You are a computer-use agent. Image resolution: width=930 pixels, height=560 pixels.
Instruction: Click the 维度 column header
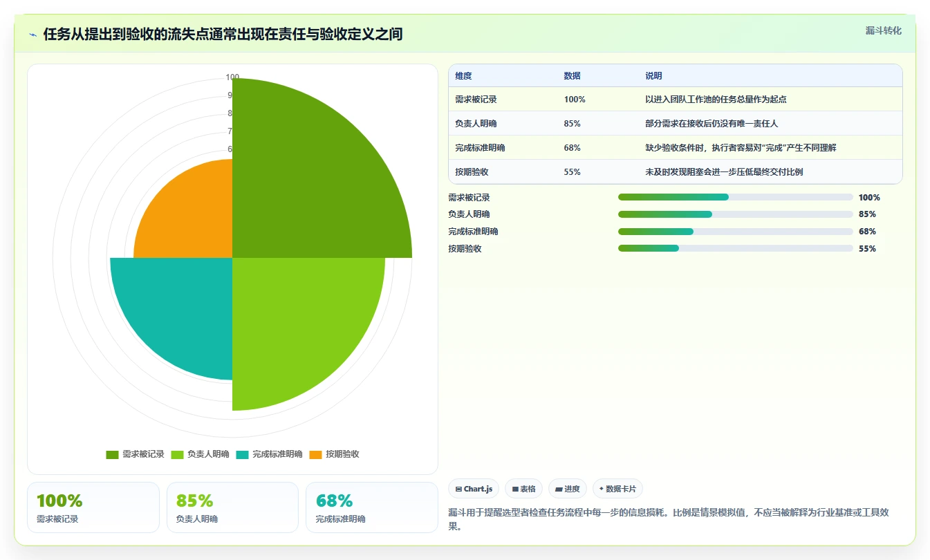click(x=464, y=76)
